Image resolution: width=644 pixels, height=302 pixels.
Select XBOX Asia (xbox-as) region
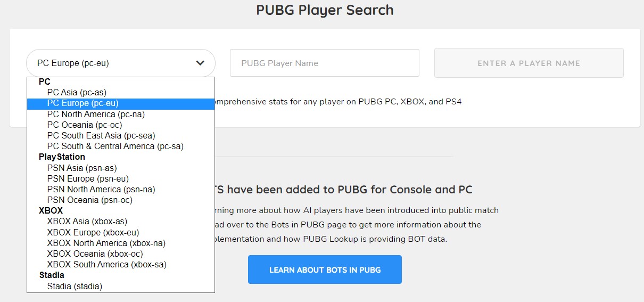pos(87,221)
